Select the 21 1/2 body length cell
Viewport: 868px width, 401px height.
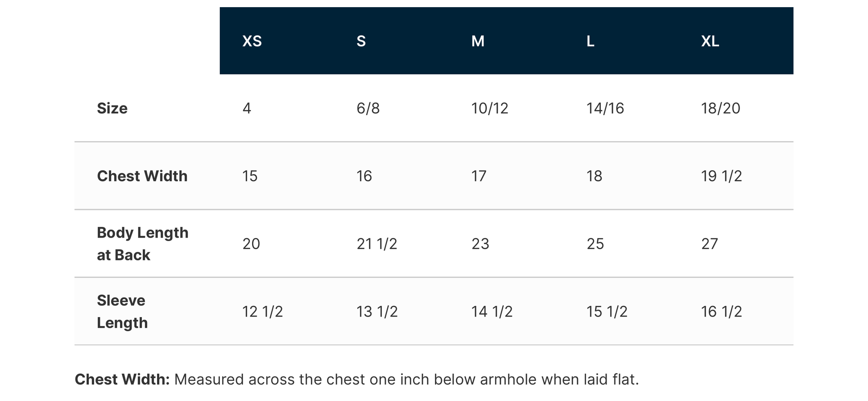coord(377,244)
